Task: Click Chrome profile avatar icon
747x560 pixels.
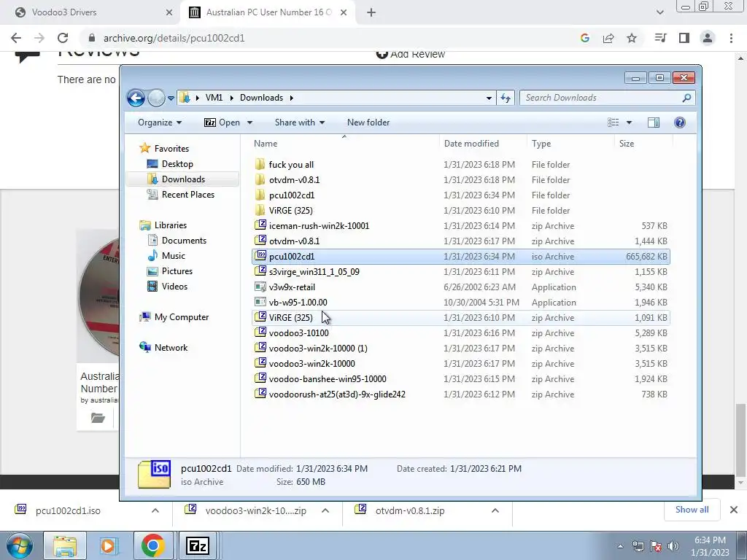Action: (708, 38)
